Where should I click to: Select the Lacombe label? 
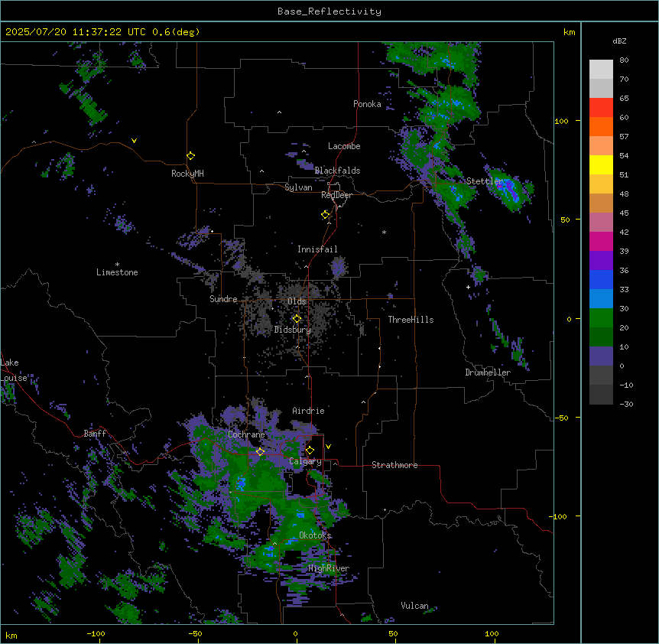click(344, 146)
